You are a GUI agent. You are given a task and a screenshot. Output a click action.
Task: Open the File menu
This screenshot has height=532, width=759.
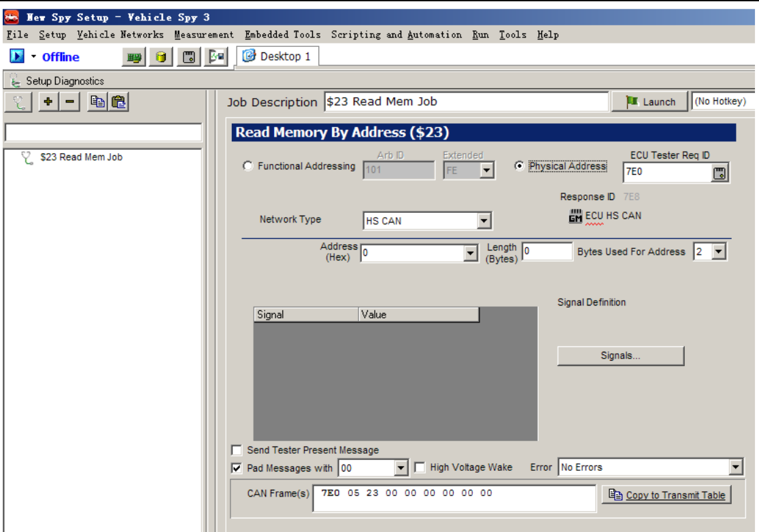tap(18, 35)
